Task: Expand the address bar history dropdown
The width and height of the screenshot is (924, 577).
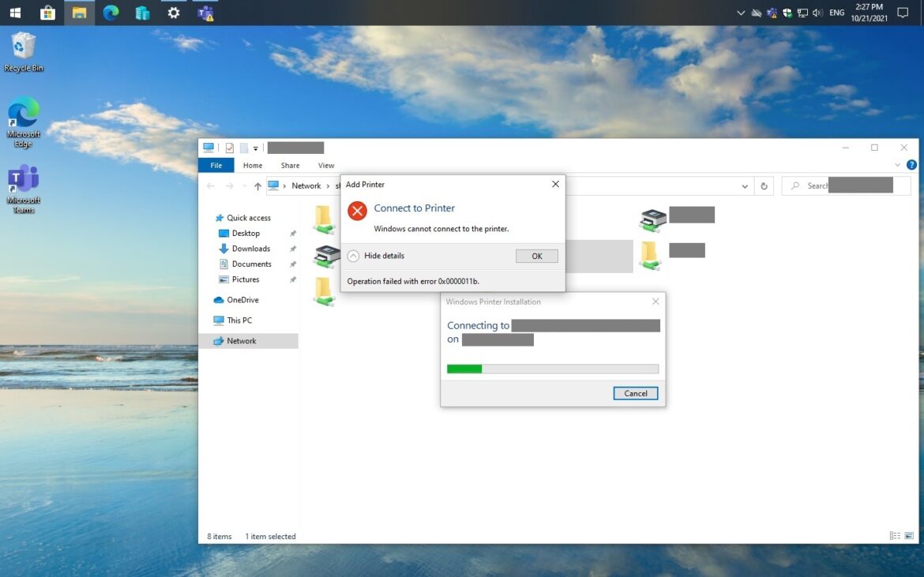Action: click(x=745, y=186)
